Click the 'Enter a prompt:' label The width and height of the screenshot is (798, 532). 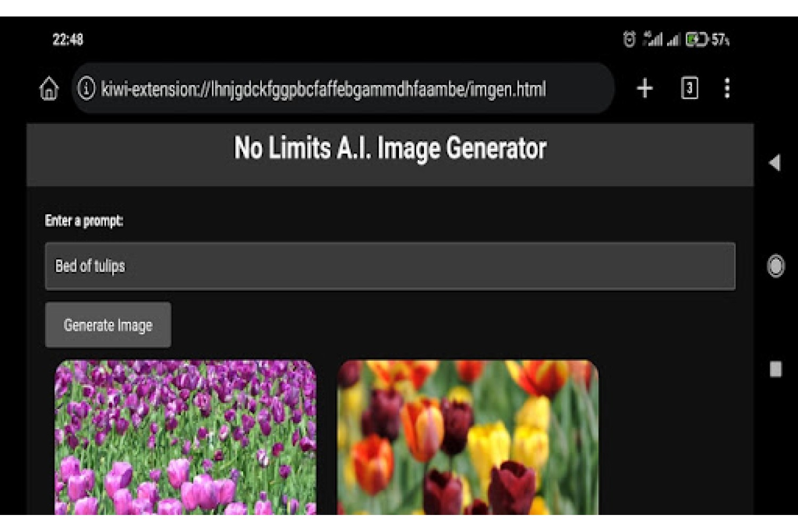(84, 221)
